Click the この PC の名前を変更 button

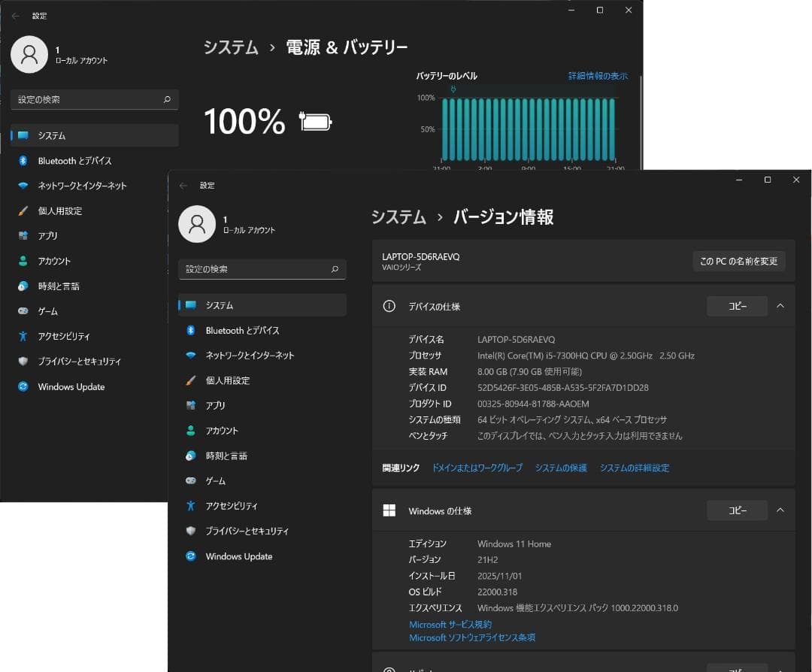click(x=738, y=262)
